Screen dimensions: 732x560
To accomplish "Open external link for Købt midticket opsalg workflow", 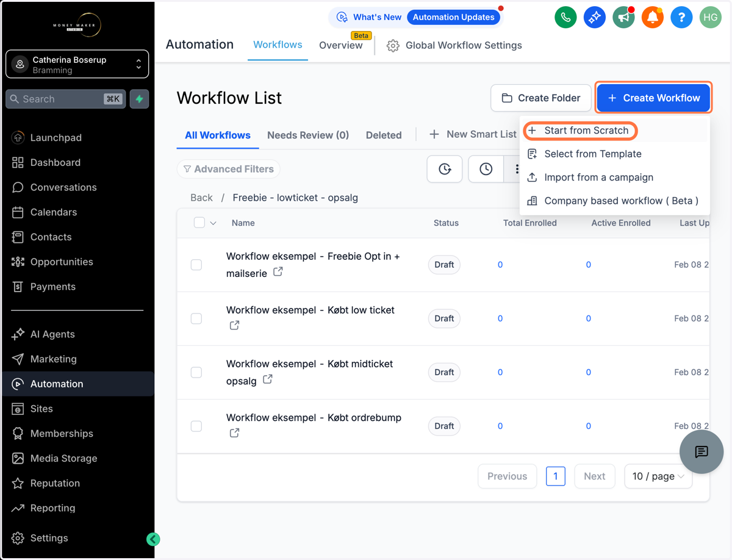I will click(267, 379).
